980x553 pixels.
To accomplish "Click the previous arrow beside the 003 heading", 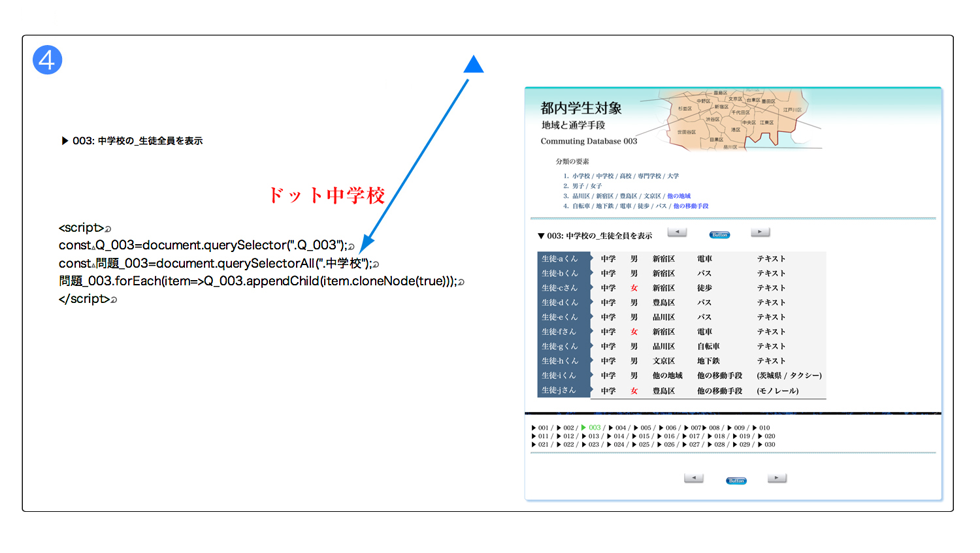I will pos(677,232).
